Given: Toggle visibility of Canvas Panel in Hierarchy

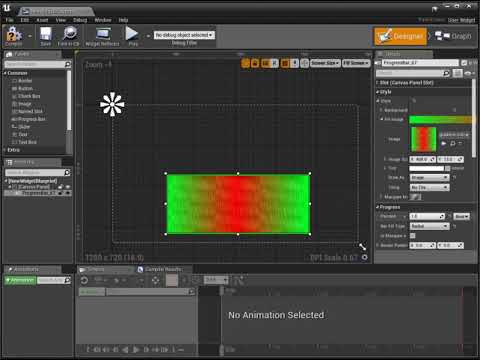Looking at the screenshot, I should pyautogui.click(x=68, y=187).
